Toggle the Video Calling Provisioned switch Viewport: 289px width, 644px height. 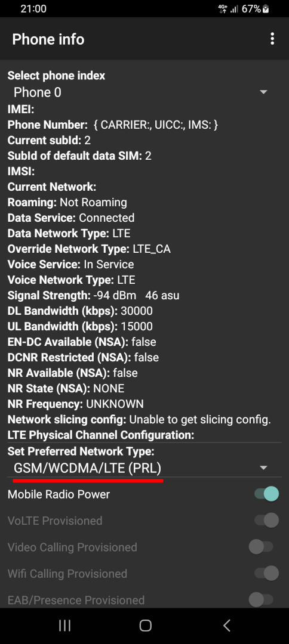(x=261, y=547)
